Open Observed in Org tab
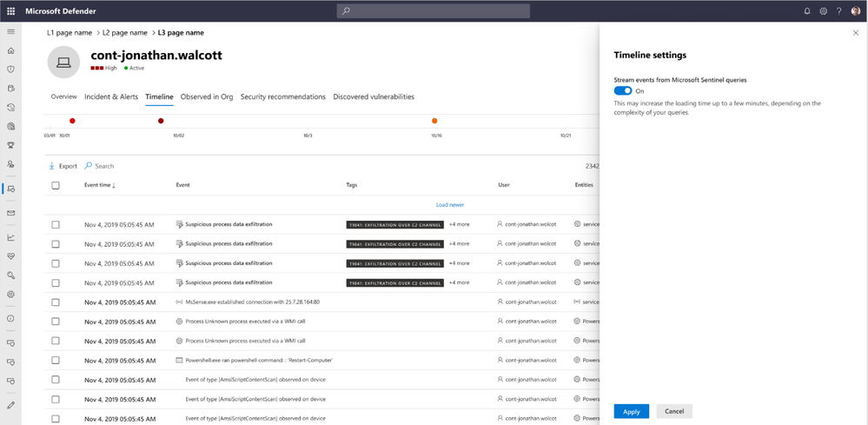Viewport: 868px width, 425px height. 207,96
